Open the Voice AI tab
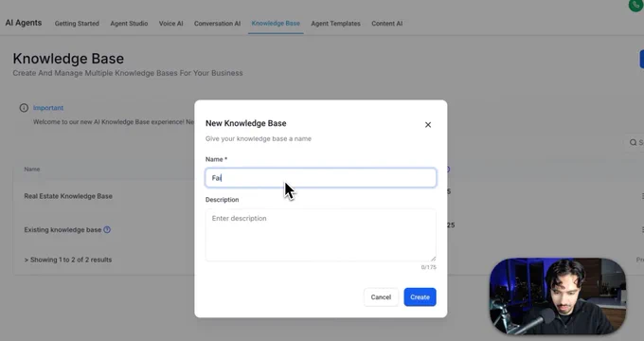Screen dimensions: 644x341 click(x=170, y=24)
